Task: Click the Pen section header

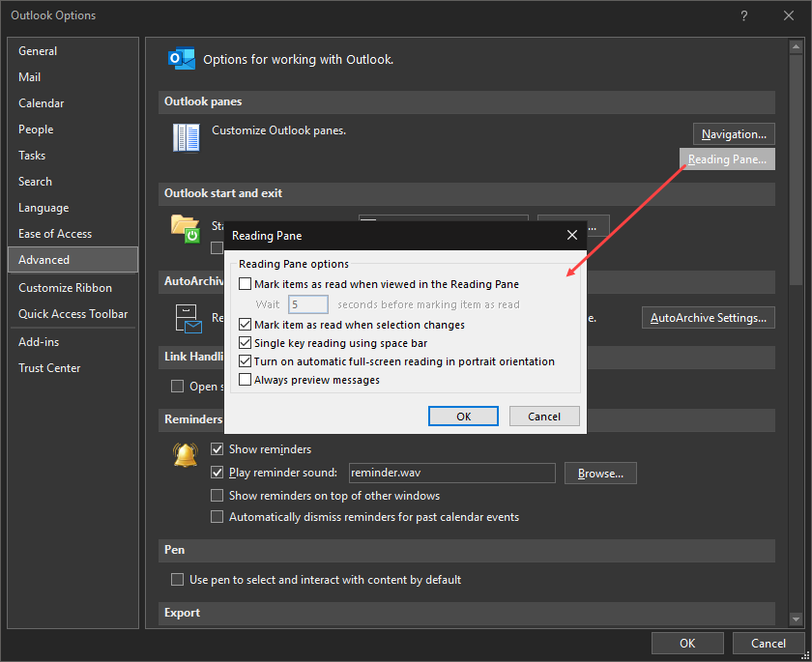Action: [467, 550]
